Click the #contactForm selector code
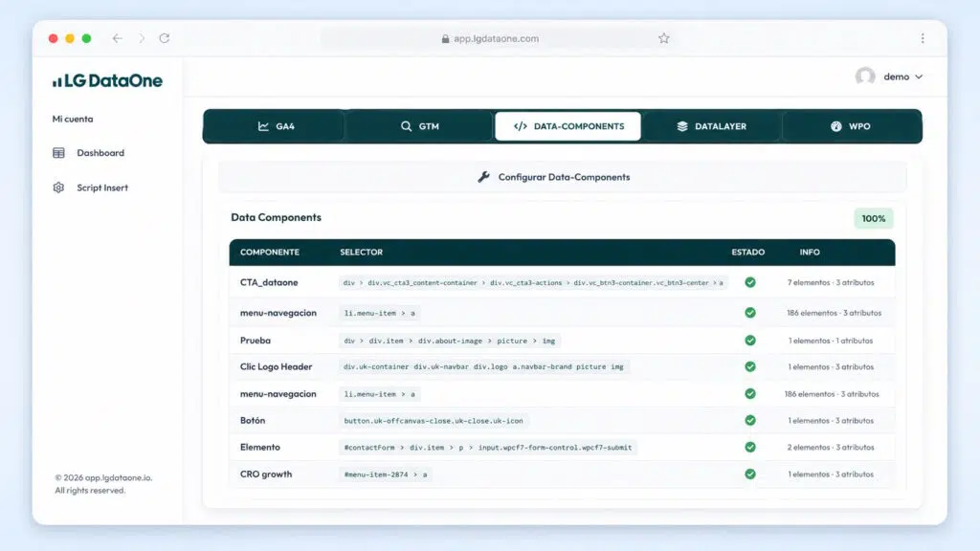980x551 pixels. (487, 448)
